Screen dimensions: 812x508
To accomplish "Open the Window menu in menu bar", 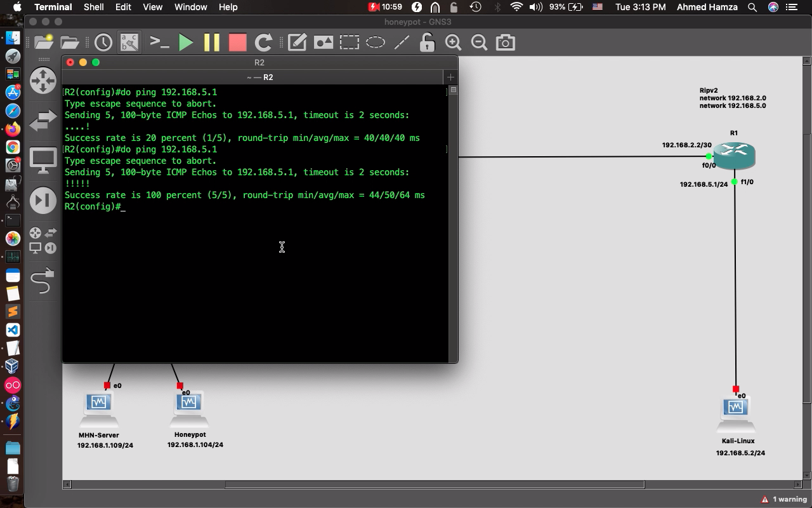I will (x=190, y=7).
